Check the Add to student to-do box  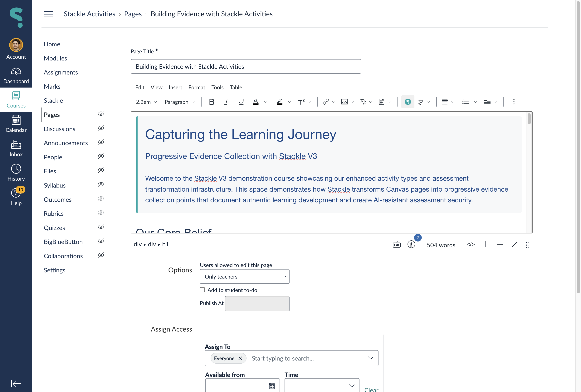202,290
